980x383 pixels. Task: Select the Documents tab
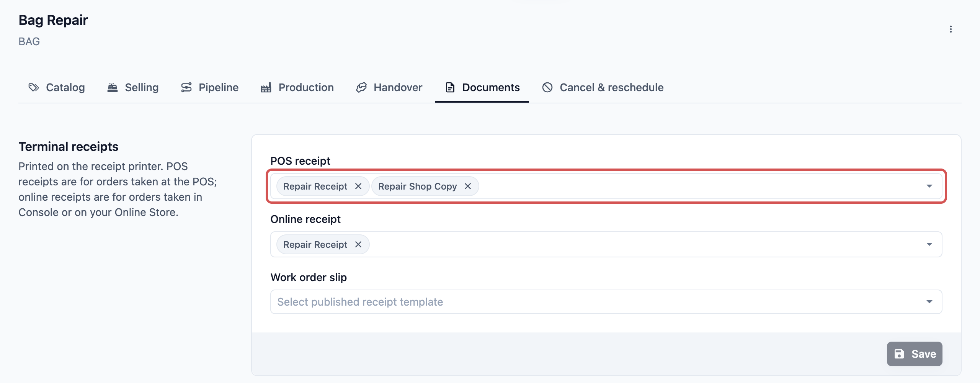coord(482,87)
